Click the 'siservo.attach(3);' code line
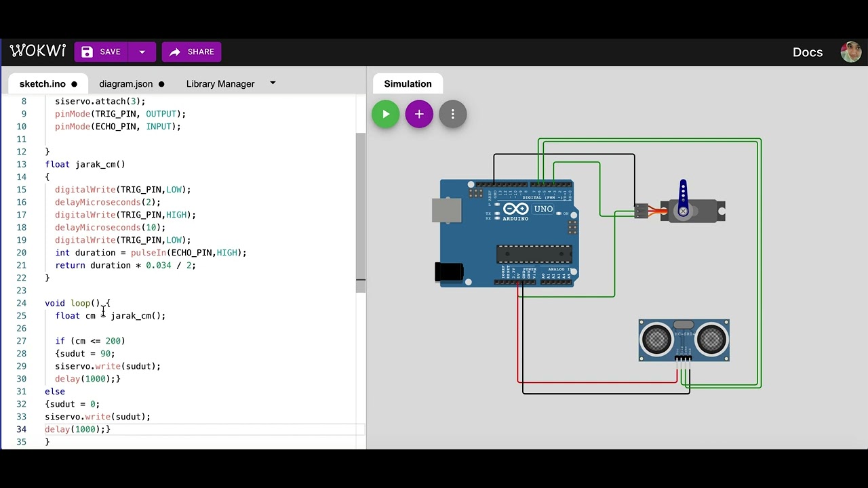This screenshot has width=868, height=488. [100, 101]
